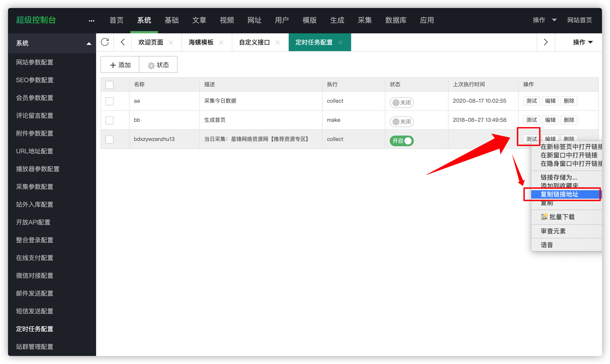The image size is (610, 364).
Task: Switch to the 欢迎页面 tab
Action: 151,42
